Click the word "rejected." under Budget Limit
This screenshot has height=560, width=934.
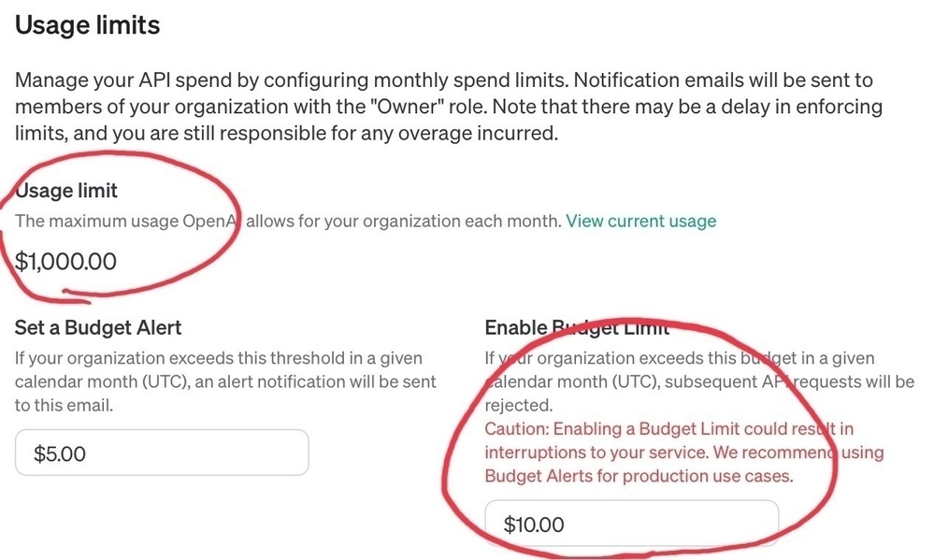[x=519, y=405]
